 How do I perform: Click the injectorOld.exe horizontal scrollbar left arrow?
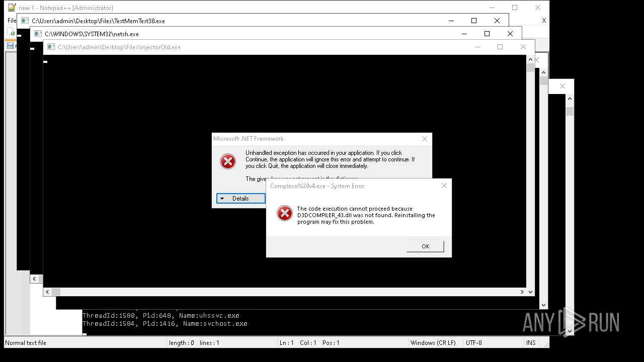coord(47,292)
